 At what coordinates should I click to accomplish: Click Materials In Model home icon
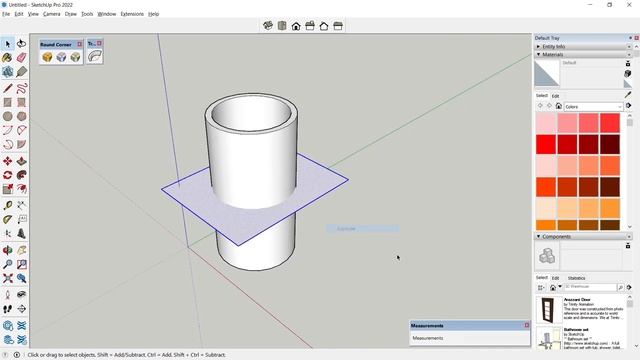tap(558, 106)
